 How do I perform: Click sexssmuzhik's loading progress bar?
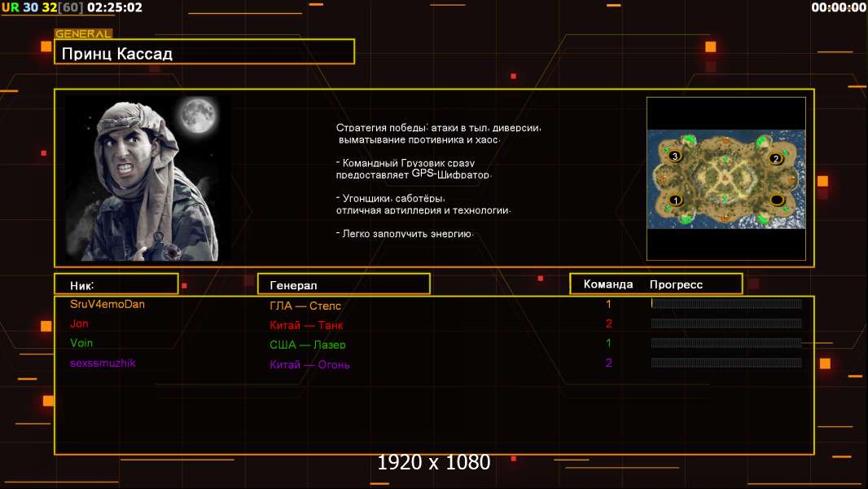click(726, 363)
